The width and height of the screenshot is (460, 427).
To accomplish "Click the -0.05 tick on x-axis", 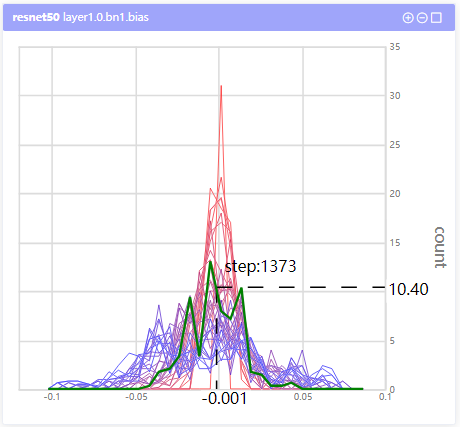I will 136,397.
